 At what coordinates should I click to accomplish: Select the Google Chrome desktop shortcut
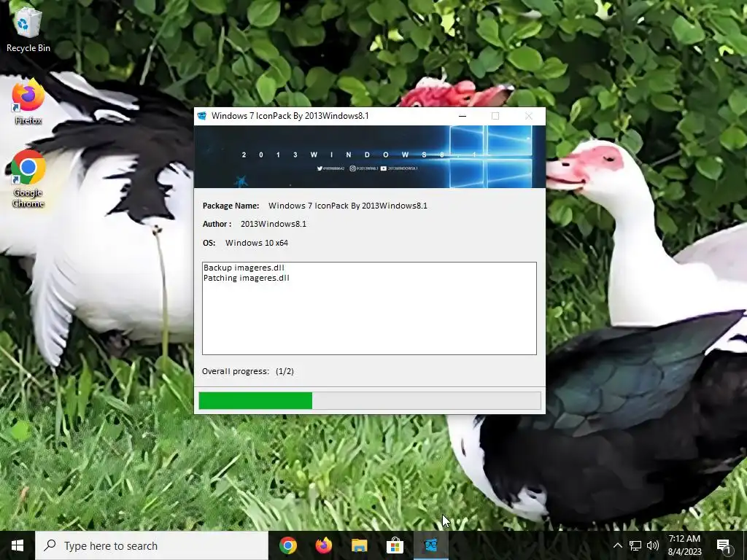28,179
